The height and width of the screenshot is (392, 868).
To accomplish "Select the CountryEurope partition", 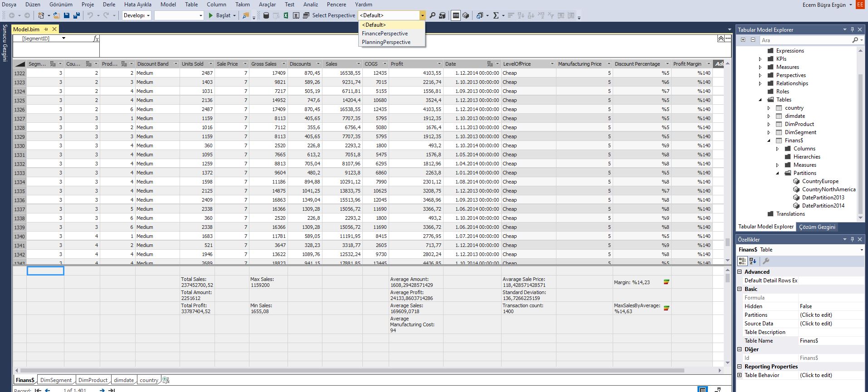I will pos(820,181).
